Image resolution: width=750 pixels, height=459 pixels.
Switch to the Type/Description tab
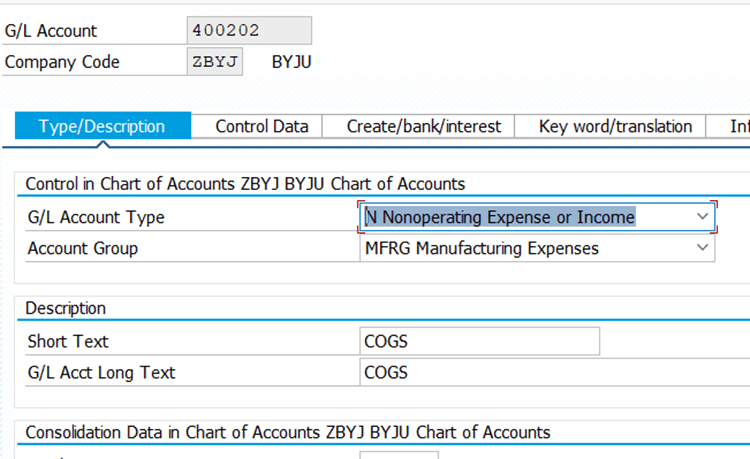click(x=102, y=126)
